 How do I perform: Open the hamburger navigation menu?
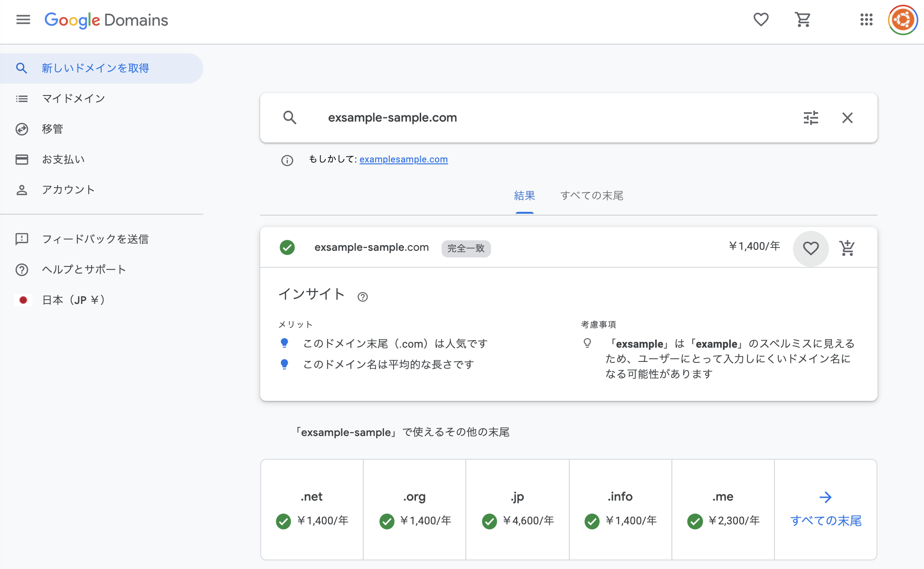pyautogui.click(x=22, y=19)
